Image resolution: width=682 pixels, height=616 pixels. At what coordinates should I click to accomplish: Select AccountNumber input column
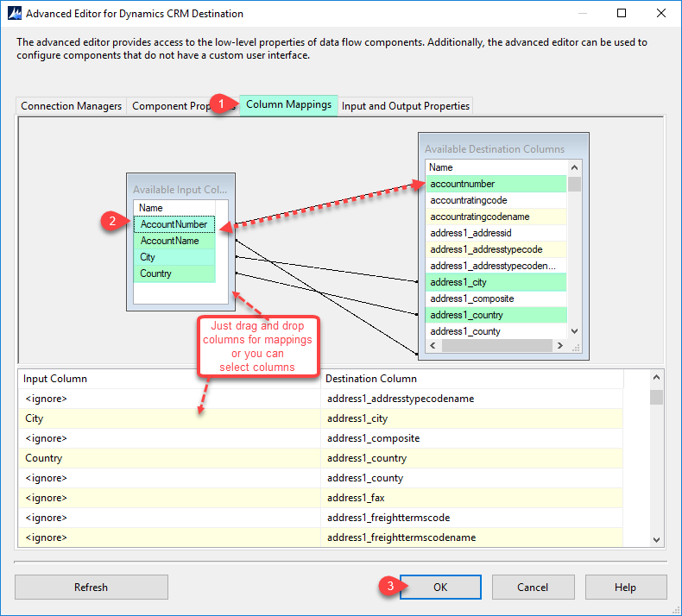pyautogui.click(x=174, y=224)
